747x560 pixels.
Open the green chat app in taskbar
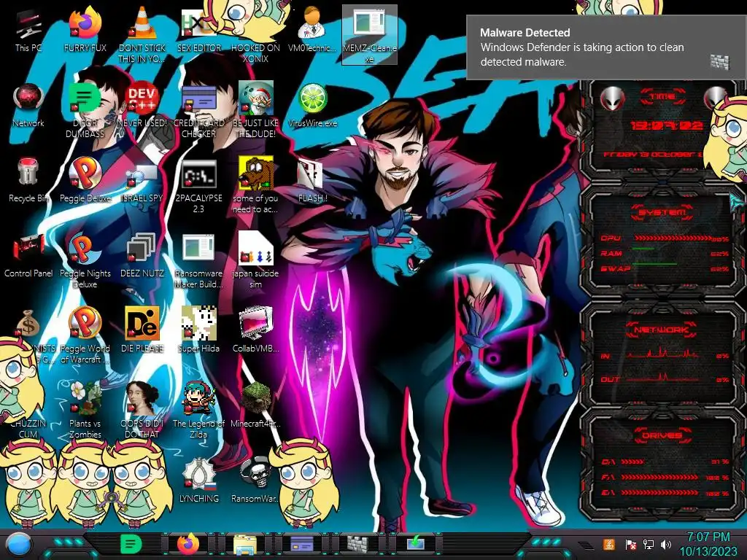tap(131, 544)
